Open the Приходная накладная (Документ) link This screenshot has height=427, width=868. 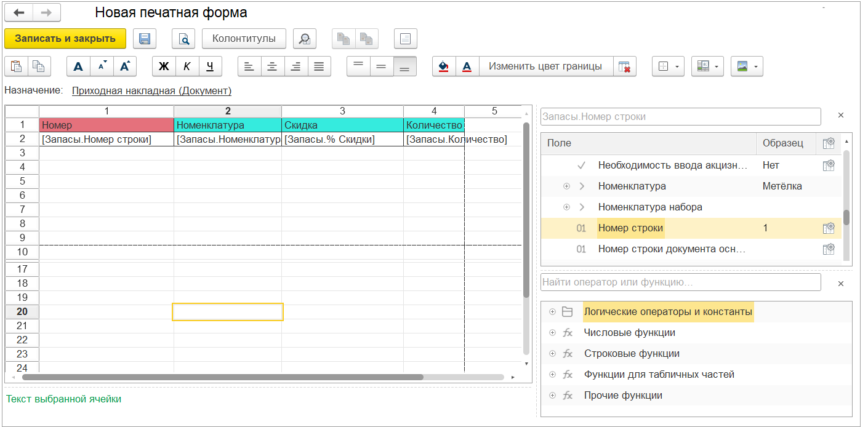(x=151, y=91)
